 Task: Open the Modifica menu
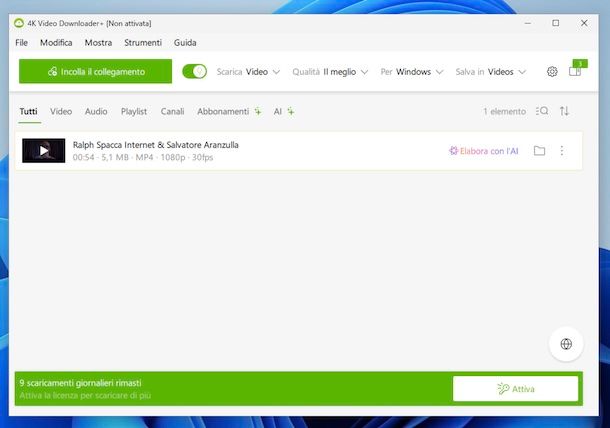click(56, 43)
